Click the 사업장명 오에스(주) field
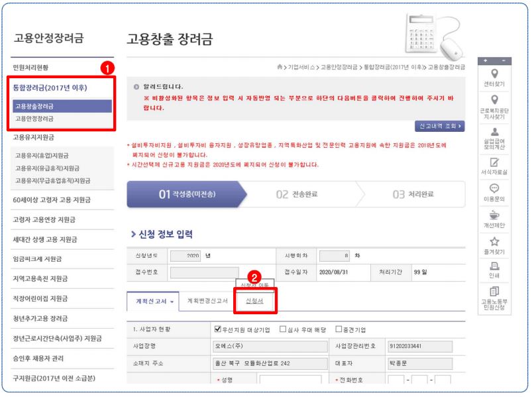The height and width of the screenshot is (397, 532). (270, 347)
